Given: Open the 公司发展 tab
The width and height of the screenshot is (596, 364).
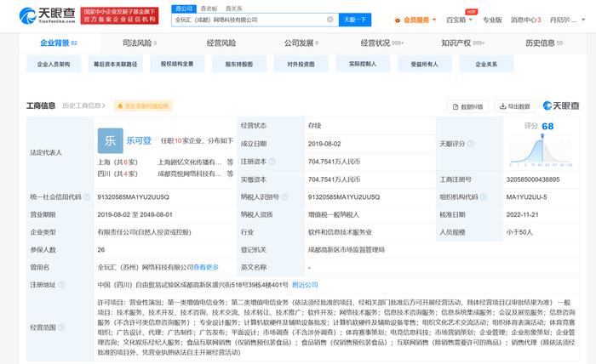Looking at the screenshot, I should point(301,43).
